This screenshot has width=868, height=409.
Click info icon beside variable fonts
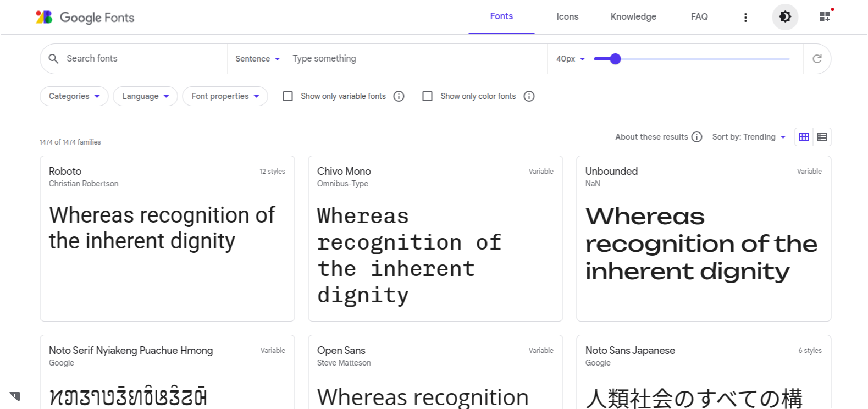(399, 96)
